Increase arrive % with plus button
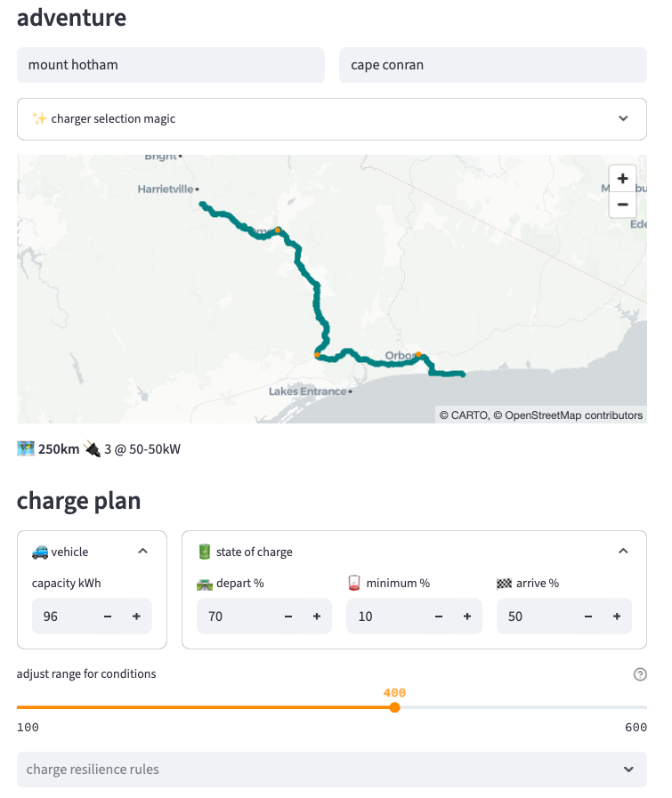 [616, 617]
